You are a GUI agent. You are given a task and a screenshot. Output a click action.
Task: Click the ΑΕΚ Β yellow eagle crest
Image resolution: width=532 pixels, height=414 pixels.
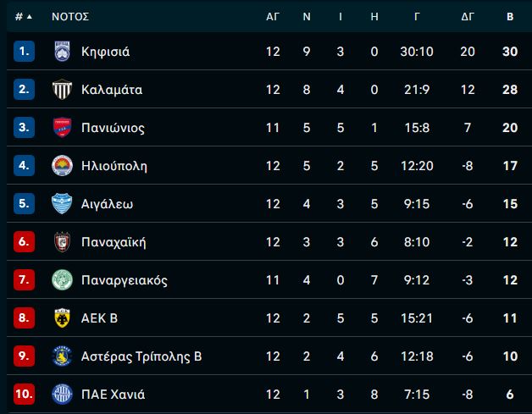(62, 318)
